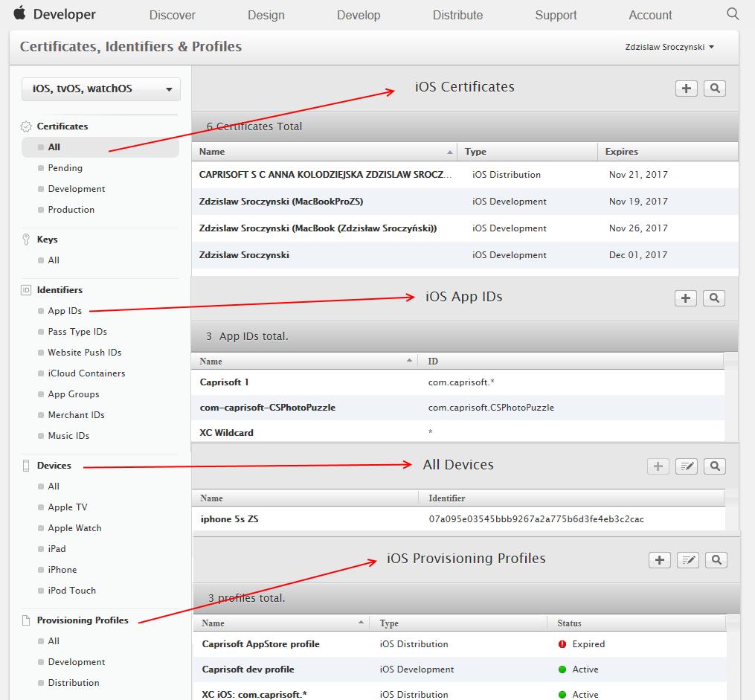This screenshot has width=755, height=700.
Task: Select iPhone devices
Action: pyautogui.click(x=62, y=570)
